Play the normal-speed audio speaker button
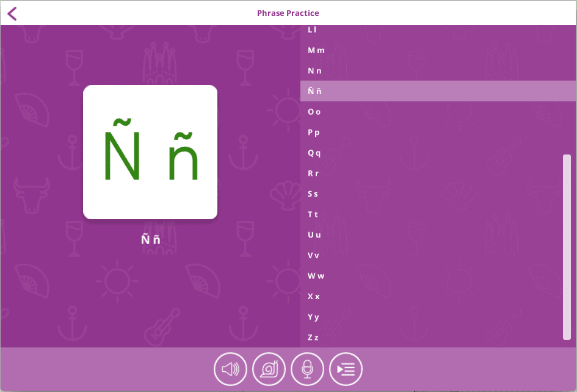The width and height of the screenshot is (577, 392). click(230, 369)
